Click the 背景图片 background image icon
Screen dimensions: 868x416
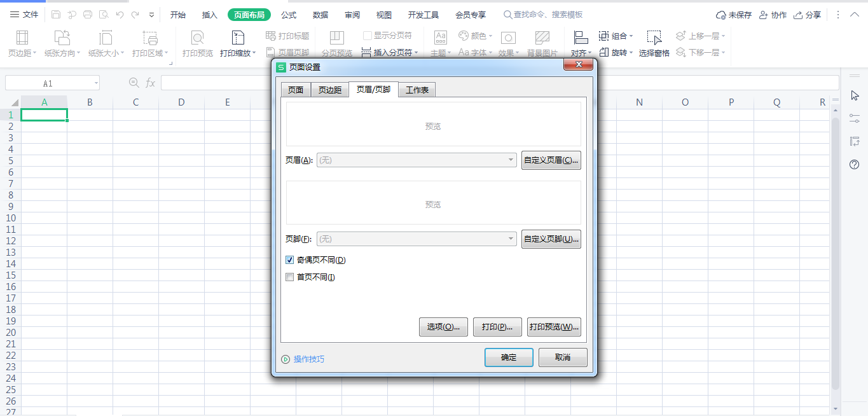click(542, 38)
